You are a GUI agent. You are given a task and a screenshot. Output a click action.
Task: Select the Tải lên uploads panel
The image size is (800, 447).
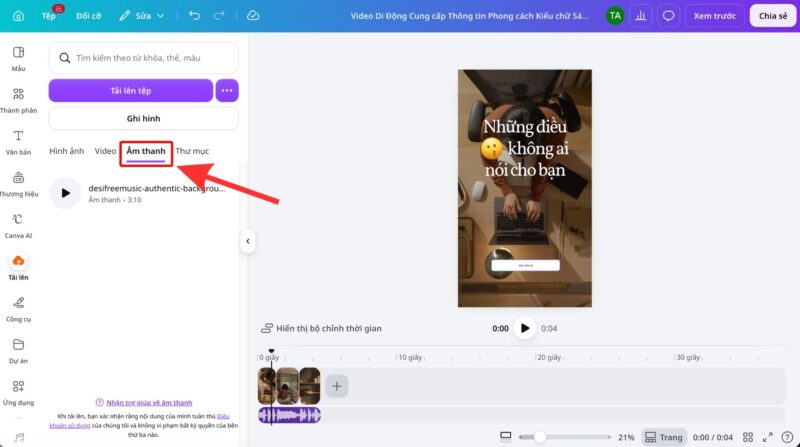[18, 267]
